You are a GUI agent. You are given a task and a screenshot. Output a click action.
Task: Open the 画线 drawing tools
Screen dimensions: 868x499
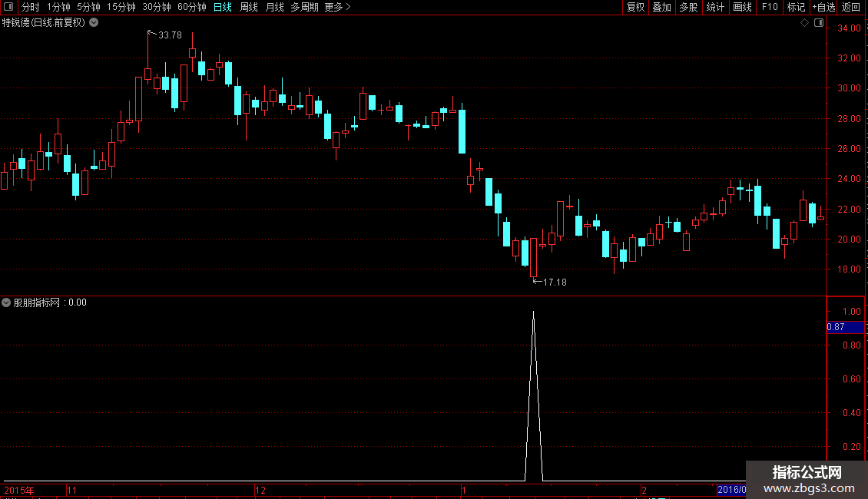click(x=742, y=7)
